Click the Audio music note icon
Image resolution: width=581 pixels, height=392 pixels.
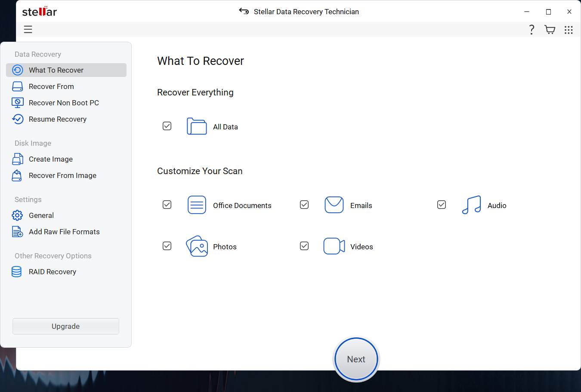(471, 205)
